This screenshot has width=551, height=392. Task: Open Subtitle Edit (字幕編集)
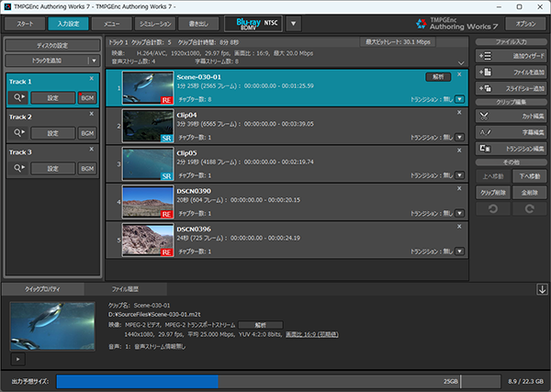click(x=511, y=132)
